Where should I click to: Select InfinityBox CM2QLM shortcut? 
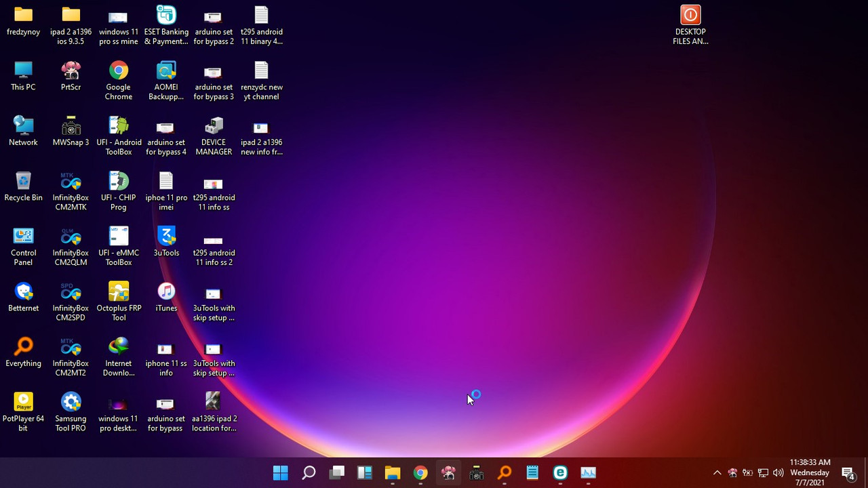coord(71,247)
